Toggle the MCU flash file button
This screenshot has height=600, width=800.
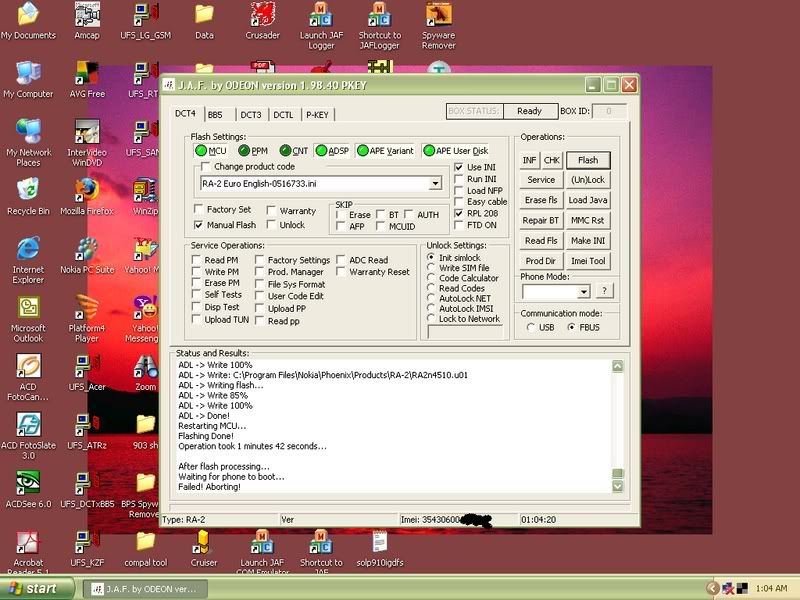pos(210,151)
